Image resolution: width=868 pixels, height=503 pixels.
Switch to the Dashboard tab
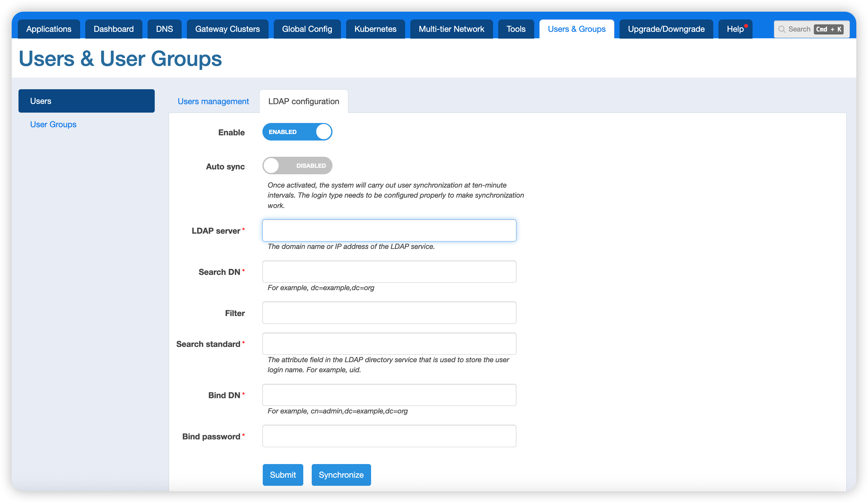[x=114, y=29]
